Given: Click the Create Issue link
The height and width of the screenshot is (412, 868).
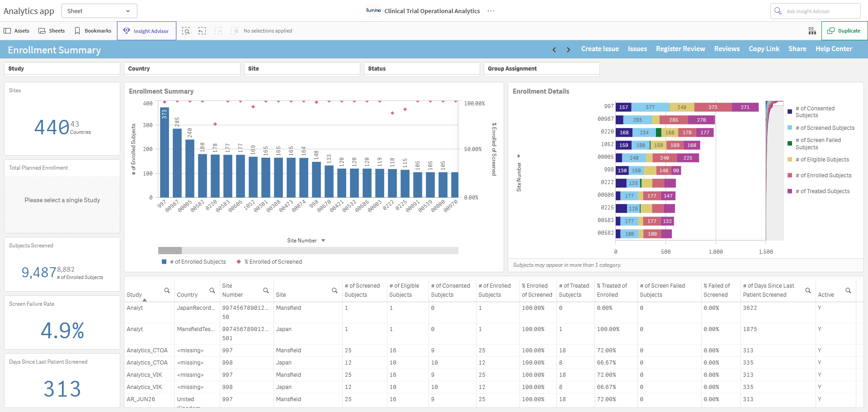Looking at the screenshot, I should click(600, 49).
